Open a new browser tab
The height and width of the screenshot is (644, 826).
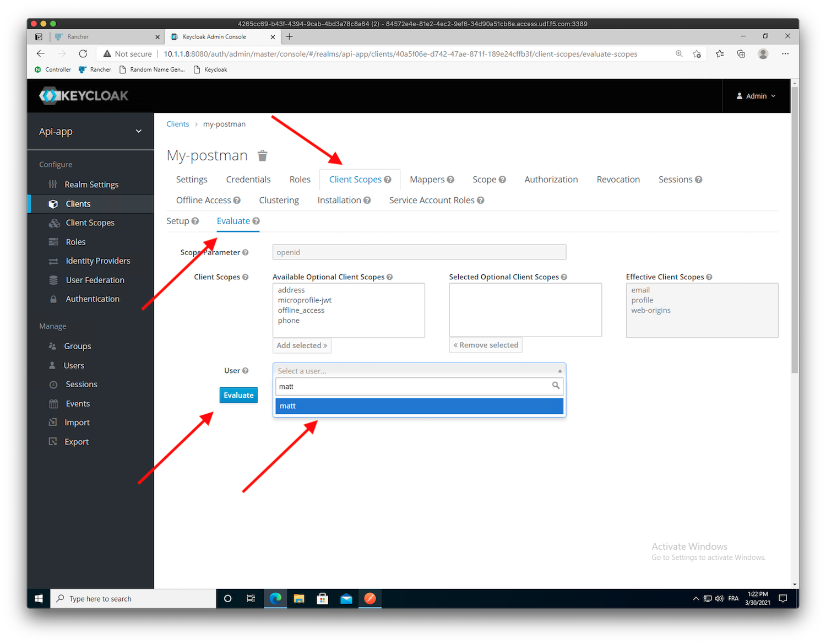point(289,37)
